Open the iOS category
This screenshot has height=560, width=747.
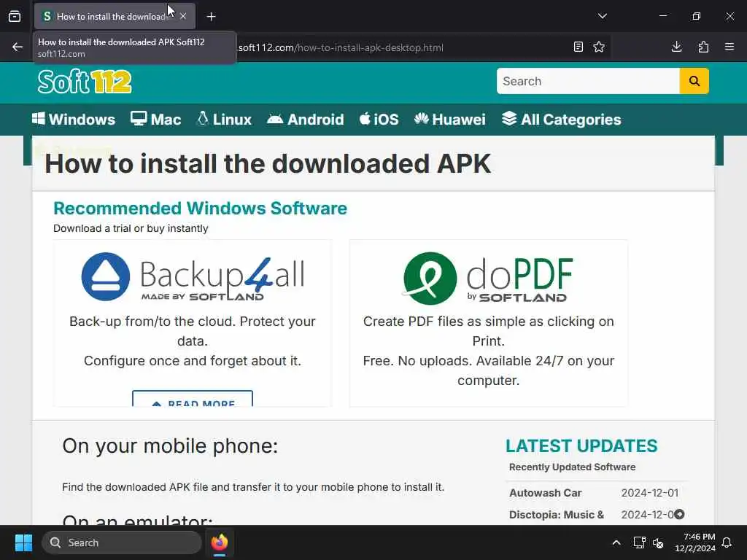pos(379,119)
